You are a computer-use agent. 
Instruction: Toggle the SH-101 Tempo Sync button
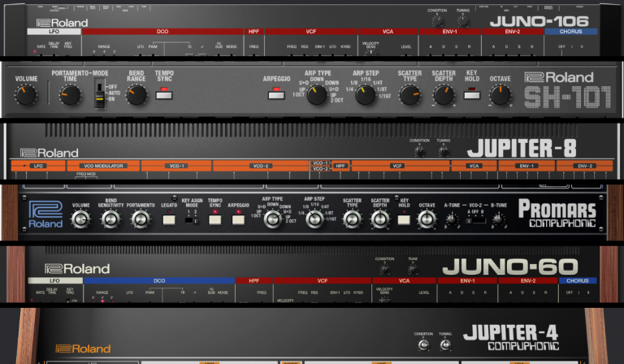click(x=164, y=95)
